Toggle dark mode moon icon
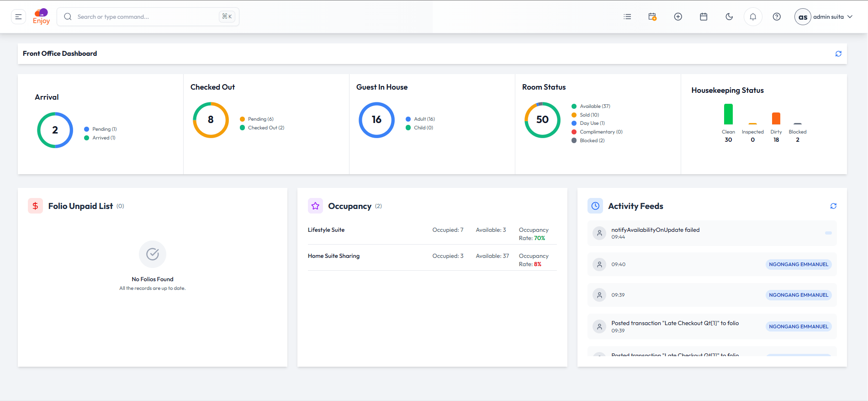This screenshot has width=868, height=401. pos(729,17)
